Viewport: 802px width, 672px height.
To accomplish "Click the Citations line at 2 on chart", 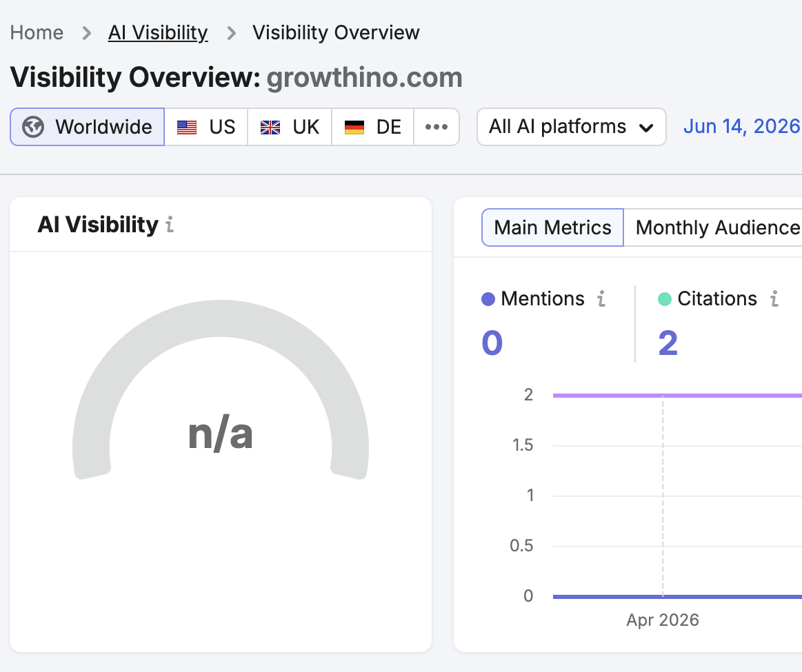I will tap(677, 396).
